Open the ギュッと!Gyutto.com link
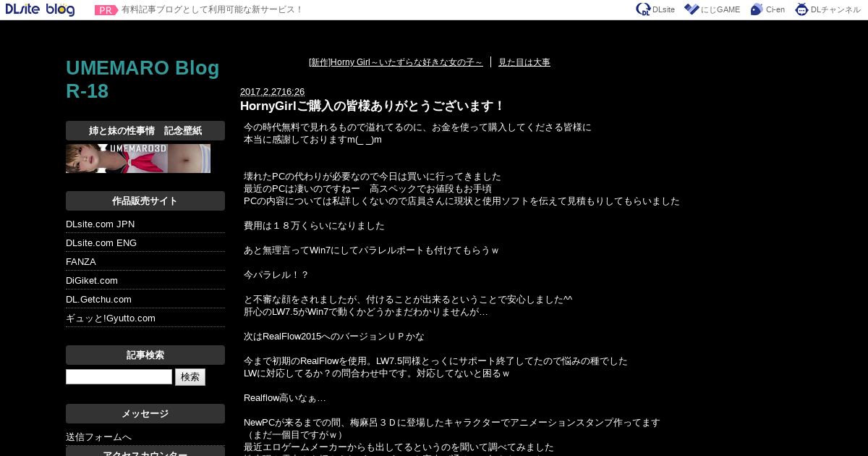The width and height of the screenshot is (868, 456). tap(111, 318)
